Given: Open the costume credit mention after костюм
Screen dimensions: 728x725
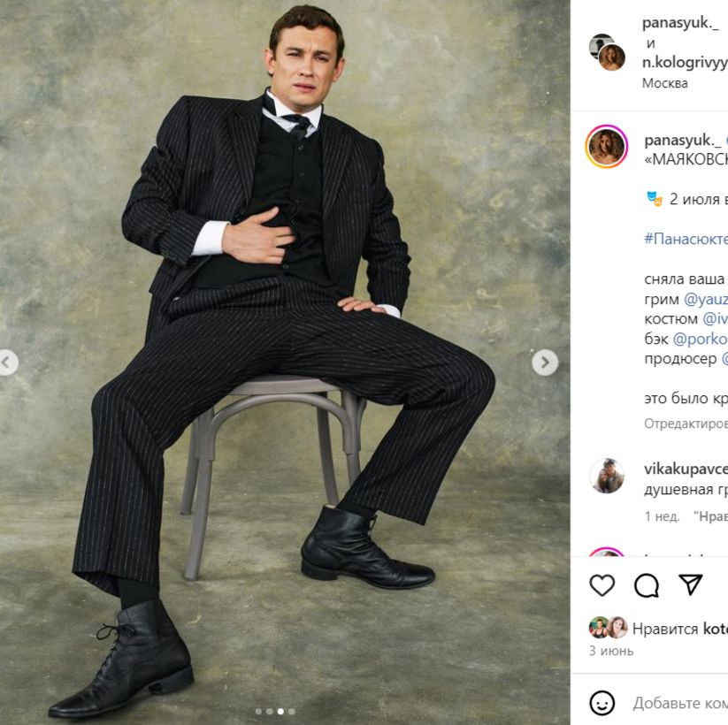Looking at the screenshot, I should click(x=715, y=318).
